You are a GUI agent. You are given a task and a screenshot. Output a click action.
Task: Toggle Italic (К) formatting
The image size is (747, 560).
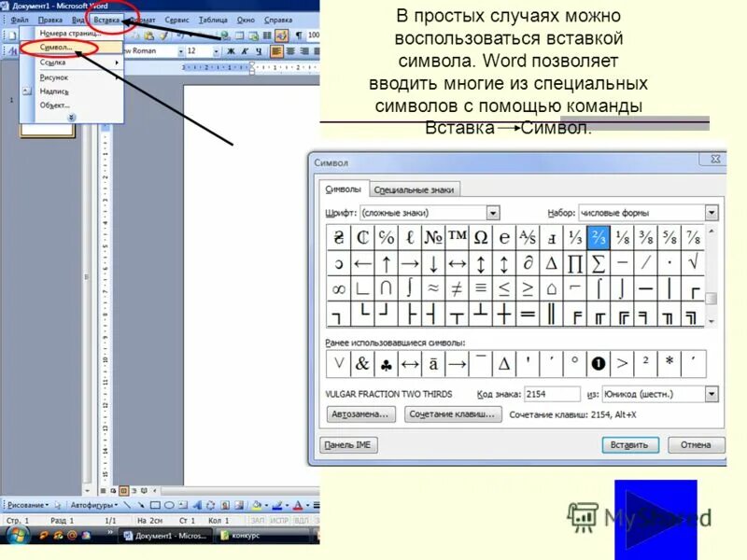coord(245,51)
